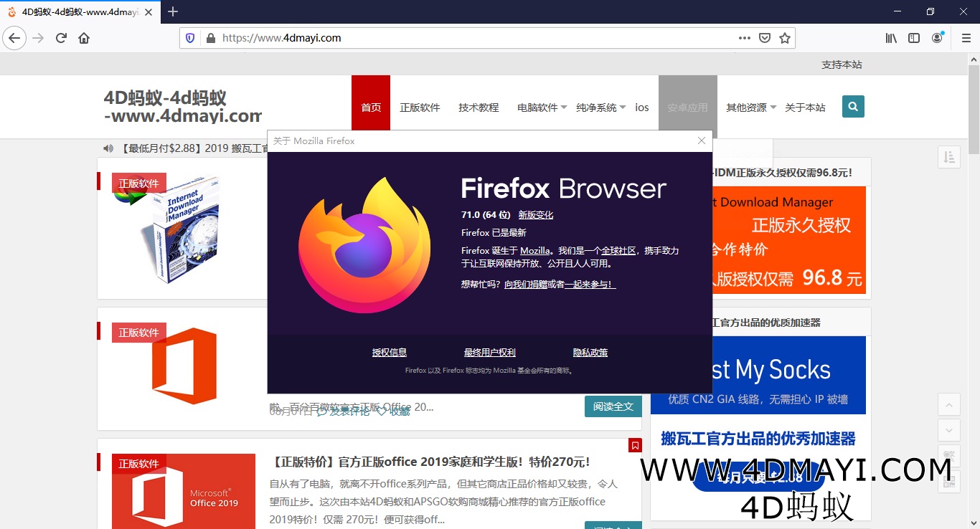
Task: Expand the 其他资源 dropdown menu
Action: (751, 108)
